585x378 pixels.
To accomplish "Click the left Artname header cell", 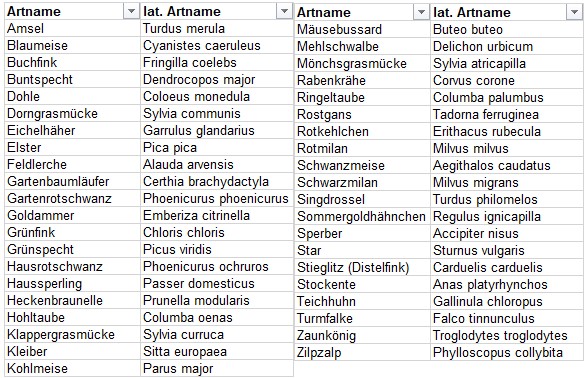I will point(72,12).
